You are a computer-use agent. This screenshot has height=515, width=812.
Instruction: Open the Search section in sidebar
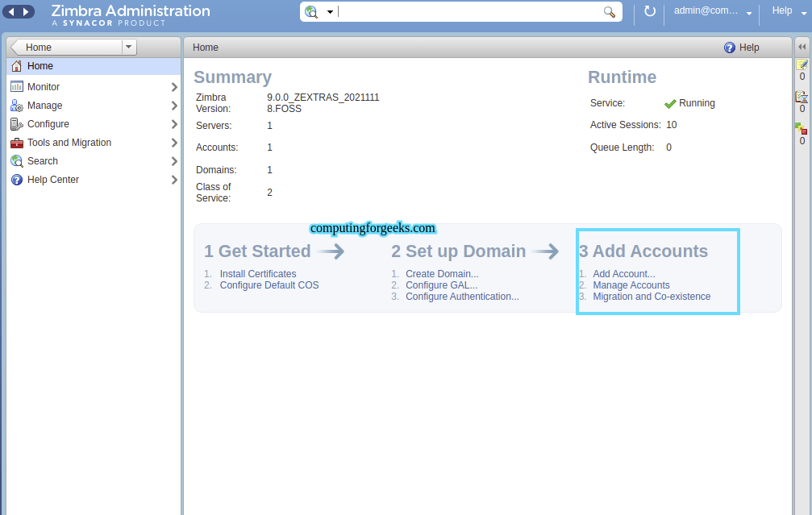43,161
